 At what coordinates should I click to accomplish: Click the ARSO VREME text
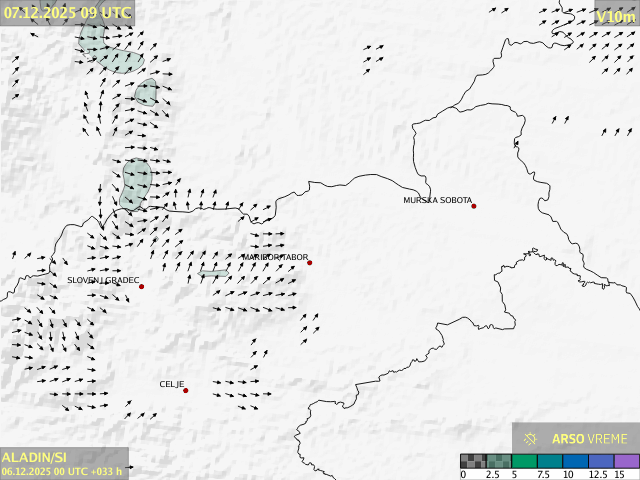[x=590, y=438]
